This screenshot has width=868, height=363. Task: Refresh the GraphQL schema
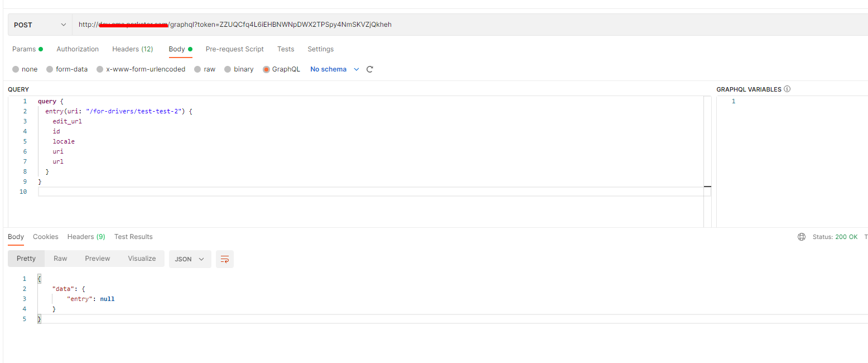tap(369, 69)
